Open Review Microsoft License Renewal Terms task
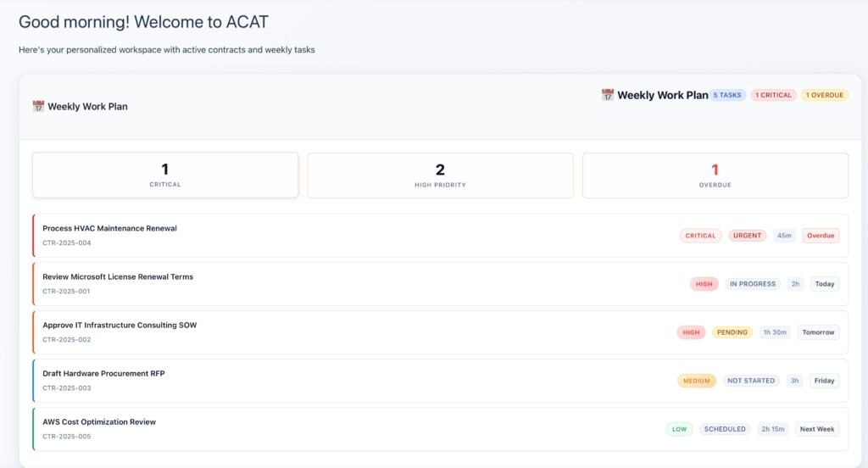 point(118,276)
